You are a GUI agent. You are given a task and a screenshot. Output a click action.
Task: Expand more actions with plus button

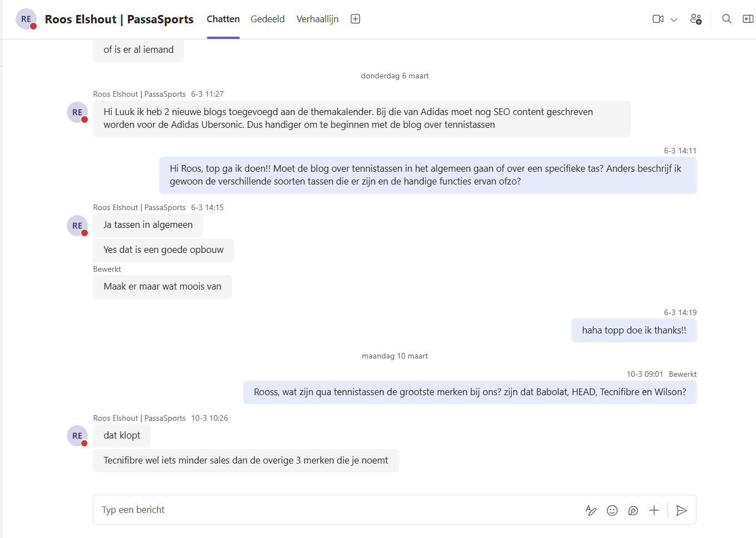point(654,510)
